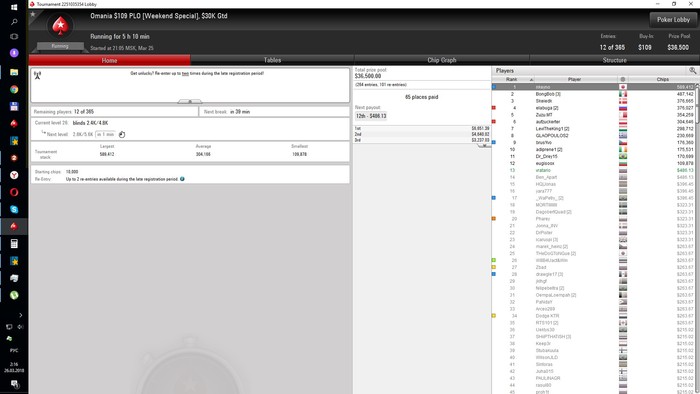Image resolution: width=700 pixels, height=394 pixels.
Task: Sort by Player column header
Action: tap(574, 79)
